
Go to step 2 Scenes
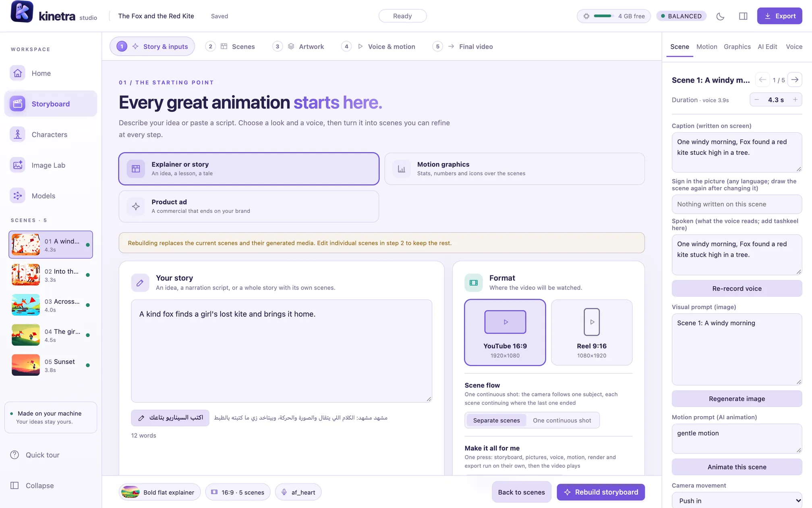point(230,46)
